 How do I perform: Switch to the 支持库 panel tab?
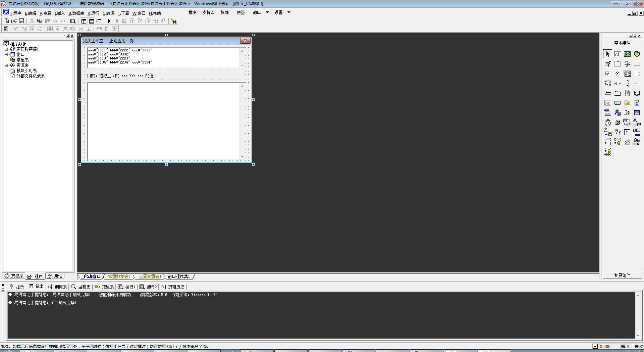(x=14, y=276)
